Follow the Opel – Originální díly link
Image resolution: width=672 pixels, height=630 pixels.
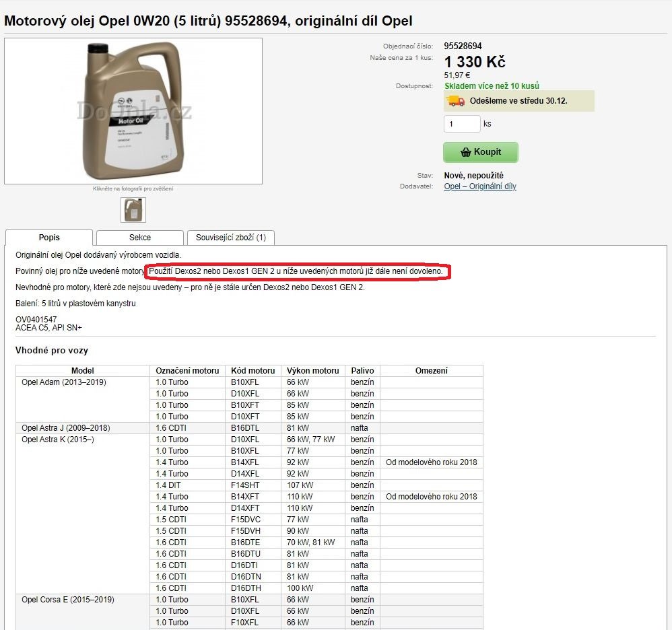pos(480,186)
